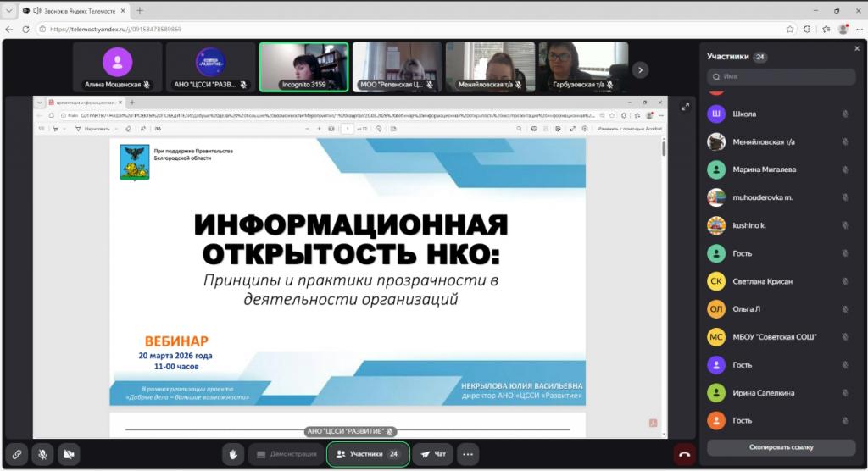
Task: Click zoom-in plus in shared PDF toolbar
Action: pos(319,129)
